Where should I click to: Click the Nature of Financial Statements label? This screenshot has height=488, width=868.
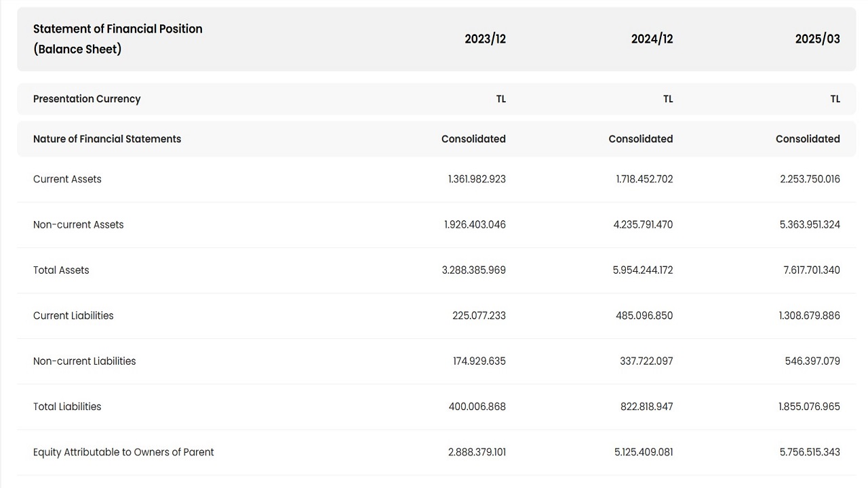point(107,139)
